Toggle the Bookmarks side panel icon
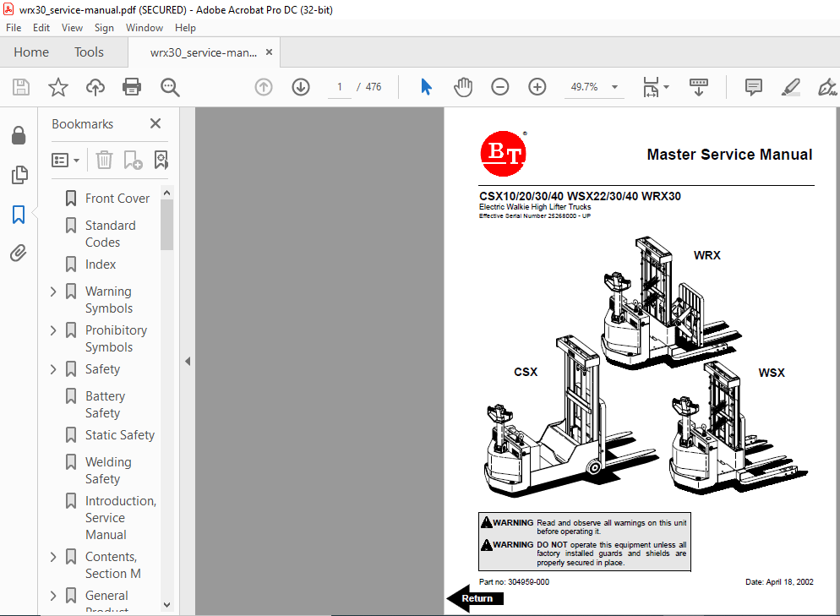The width and height of the screenshot is (840, 616). pyautogui.click(x=19, y=215)
